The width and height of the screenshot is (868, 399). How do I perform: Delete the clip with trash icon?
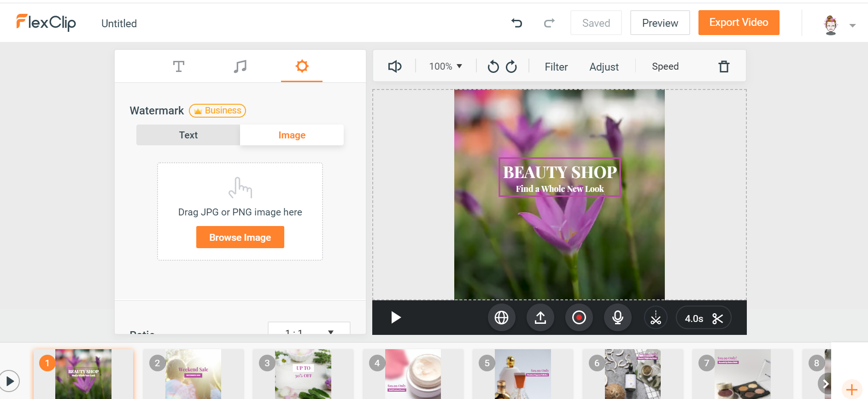[x=724, y=66]
